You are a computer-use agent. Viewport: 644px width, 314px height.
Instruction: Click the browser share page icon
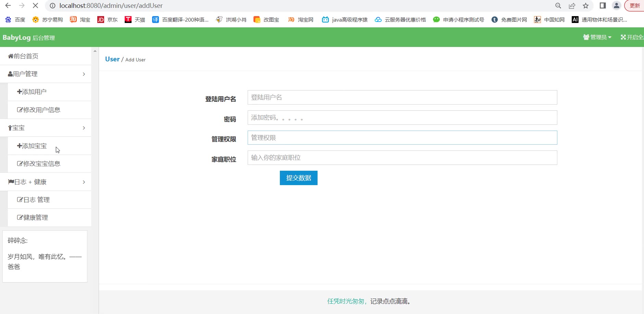(572, 5)
